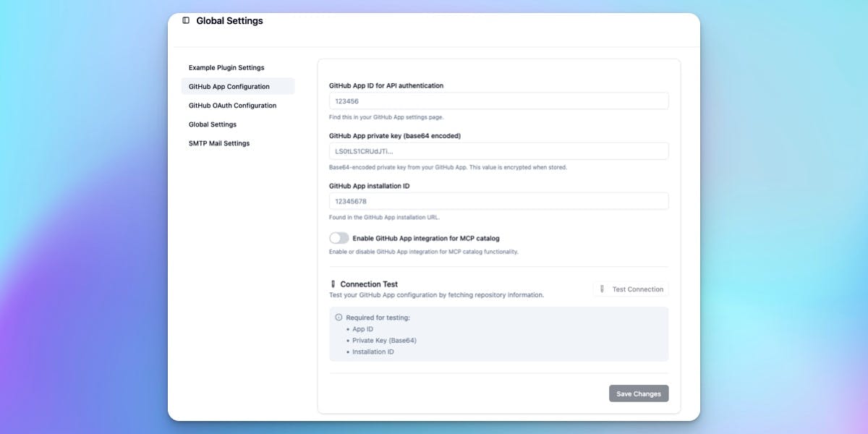Click the Connection Test heading text
Viewport: 868px width, 434px height.
(x=369, y=284)
